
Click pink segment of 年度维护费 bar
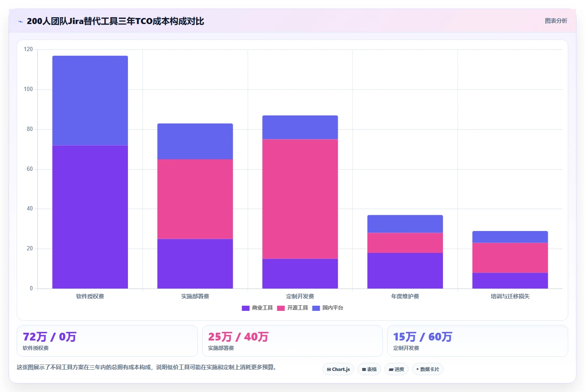click(405, 243)
